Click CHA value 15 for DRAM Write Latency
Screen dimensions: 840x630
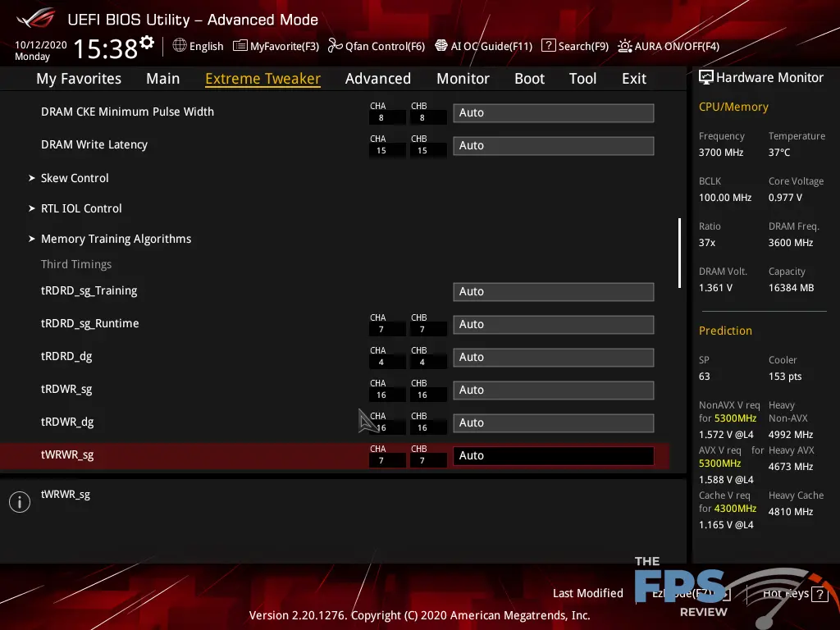pos(381,151)
